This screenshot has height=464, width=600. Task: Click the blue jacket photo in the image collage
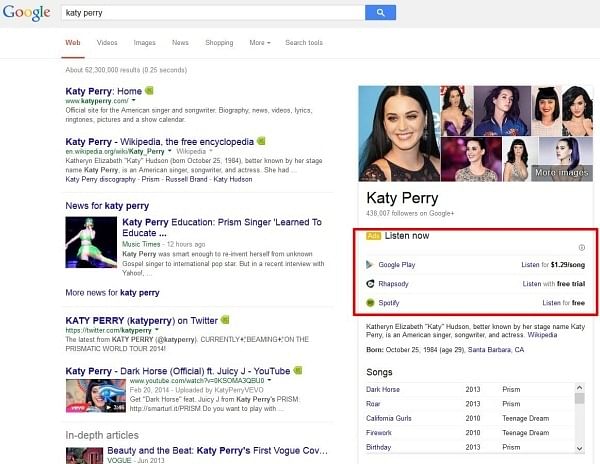coord(502,111)
